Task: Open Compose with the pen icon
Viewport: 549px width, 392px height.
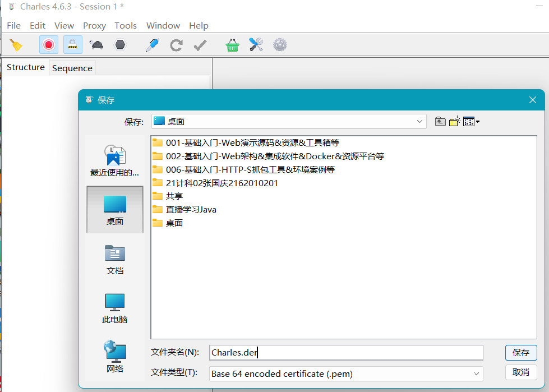Action: tap(153, 45)
